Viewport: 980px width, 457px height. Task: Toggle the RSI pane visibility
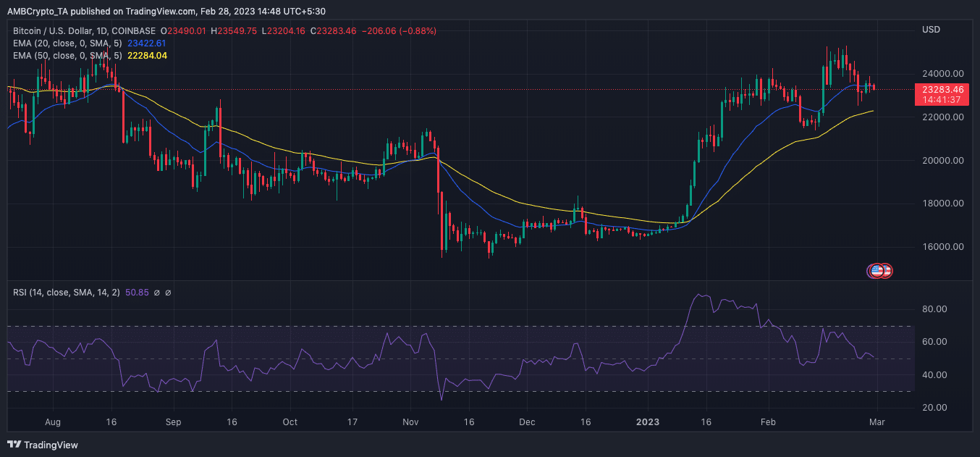pos(181,292)
